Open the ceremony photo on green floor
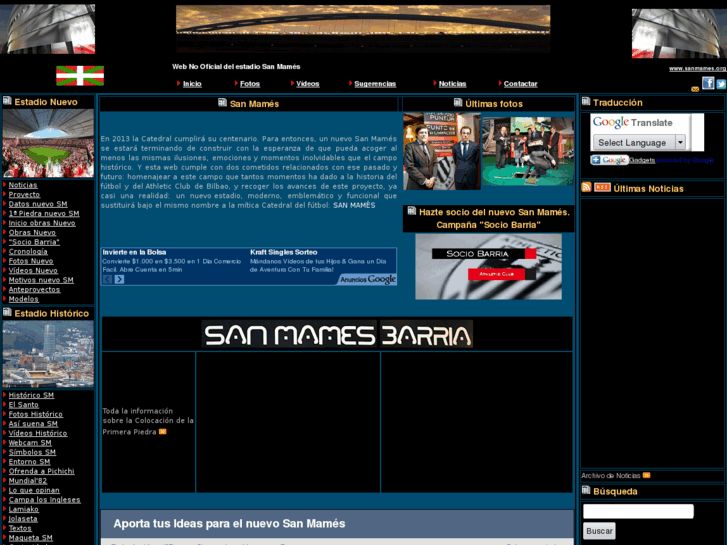Image resolution: width=727 pixels, height=545 pixels. (x=528, y=151)
